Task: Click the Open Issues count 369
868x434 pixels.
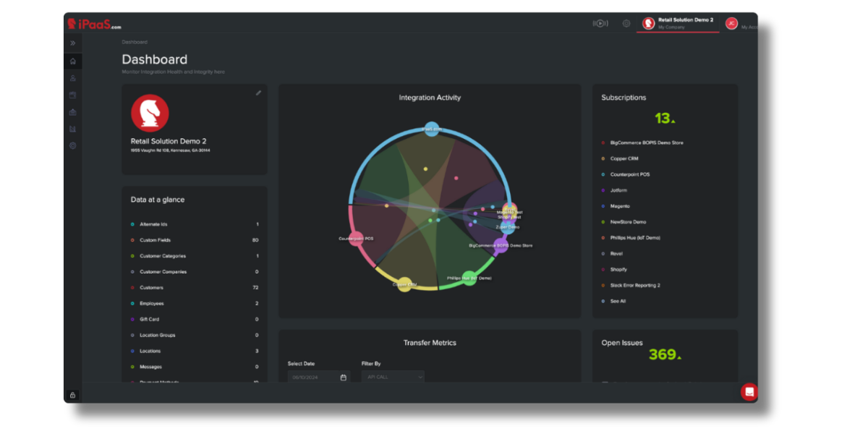Action: pos(665,354)
